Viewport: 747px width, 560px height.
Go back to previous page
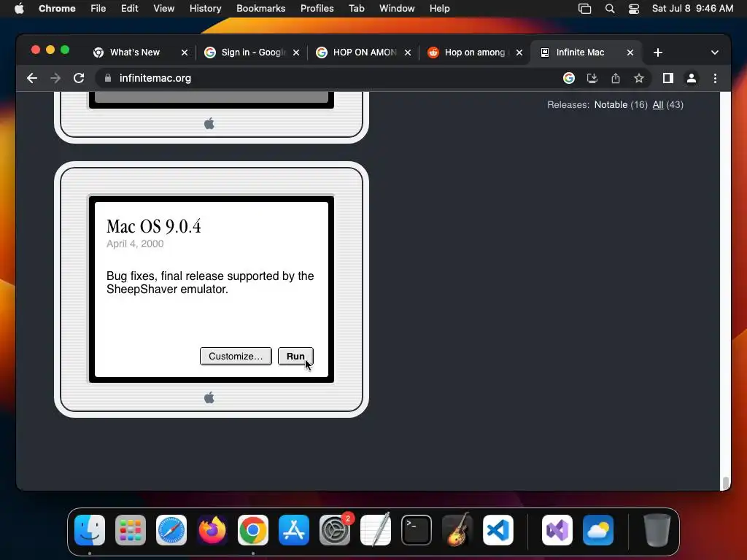[x=32, y=78]
